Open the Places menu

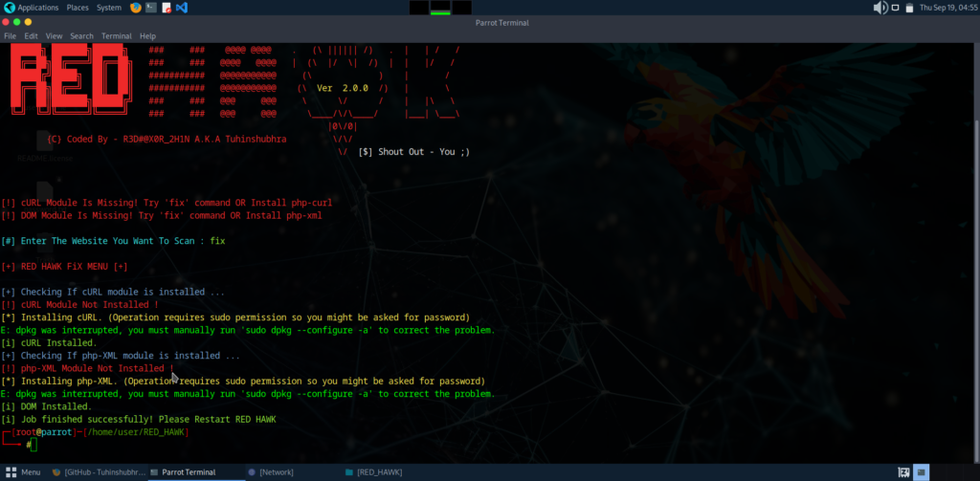78,8
